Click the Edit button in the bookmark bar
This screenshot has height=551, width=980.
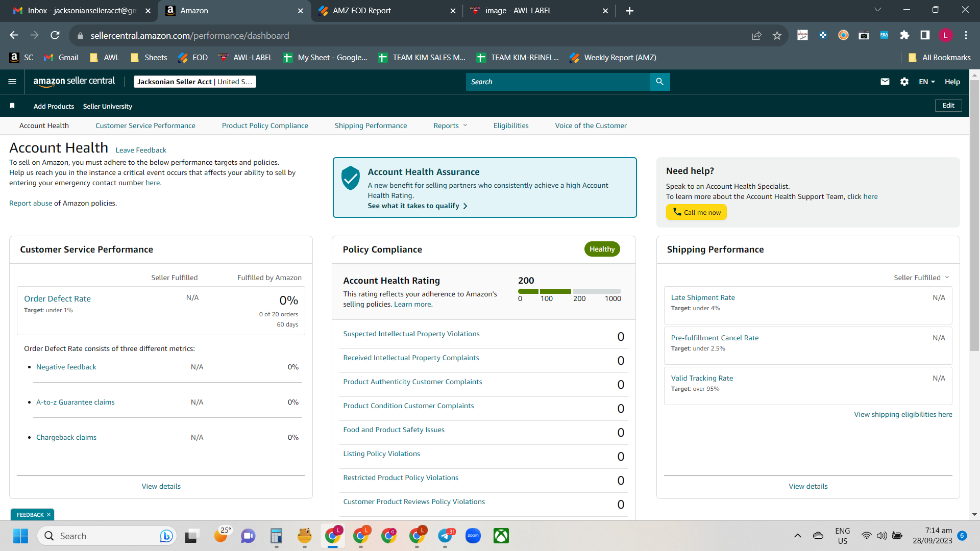coord(948,106)
